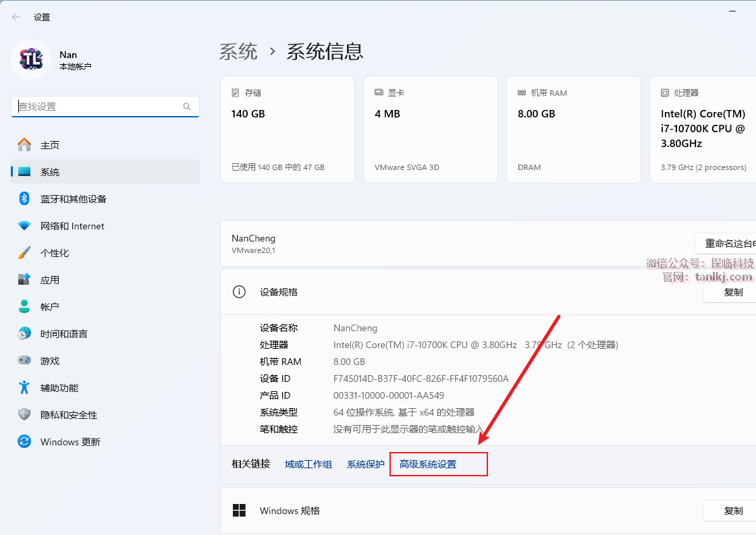This screenshot has height=535, width=756.
Task: Click the 帐户 accounts person icon
Action: pos(24,307)
